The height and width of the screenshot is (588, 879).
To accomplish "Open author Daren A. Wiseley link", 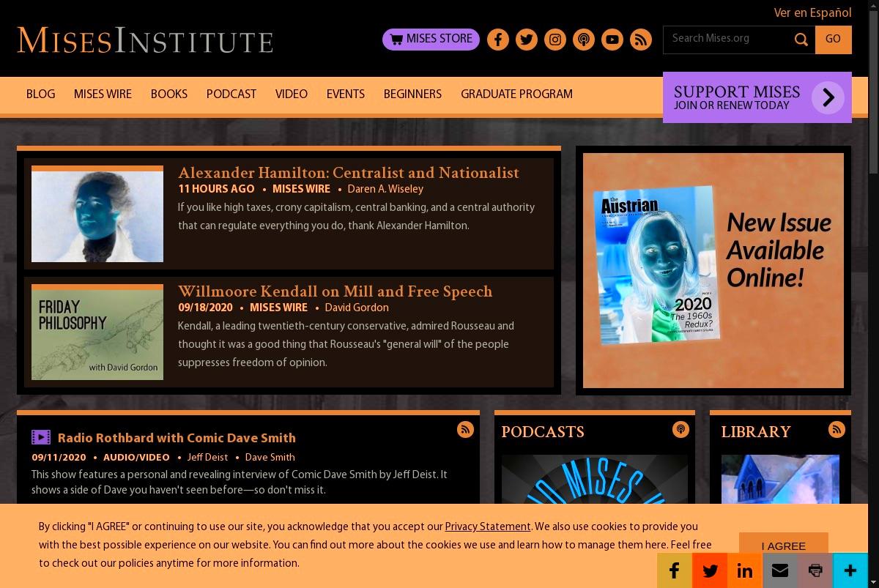I will coord(385,189).
